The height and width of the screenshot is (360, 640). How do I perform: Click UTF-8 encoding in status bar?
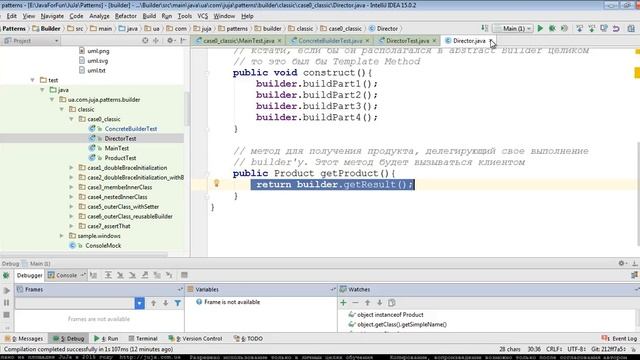tap(576, 349)
